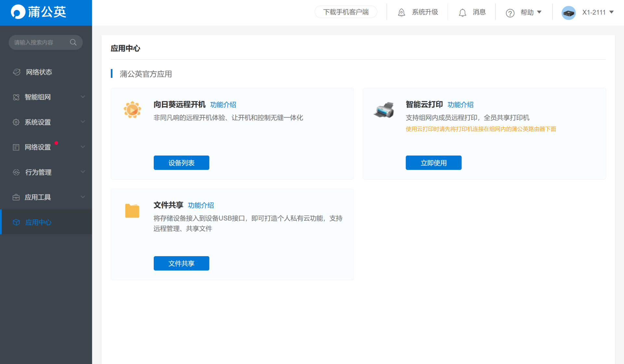Image resolution: width=624 pixels, height=364 pixels.
Task: Open 功能介绍 link for 智能云打印
Action: click(461, 105)
